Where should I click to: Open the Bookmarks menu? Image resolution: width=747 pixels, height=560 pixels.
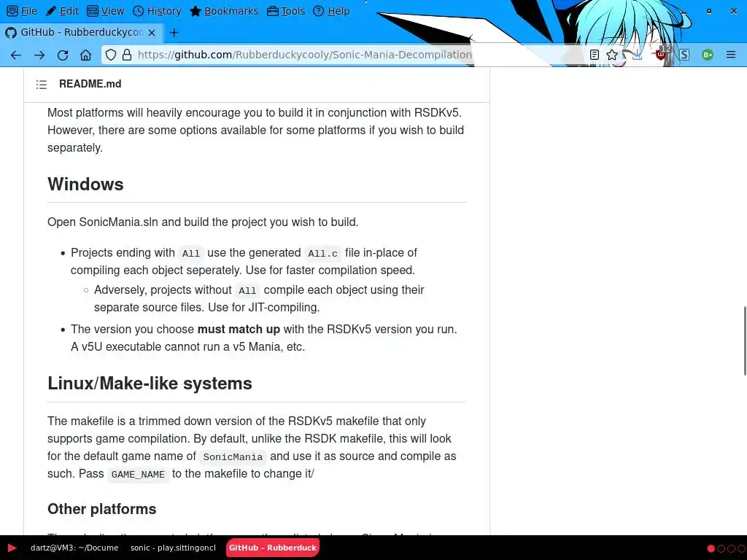coord(224,11)
